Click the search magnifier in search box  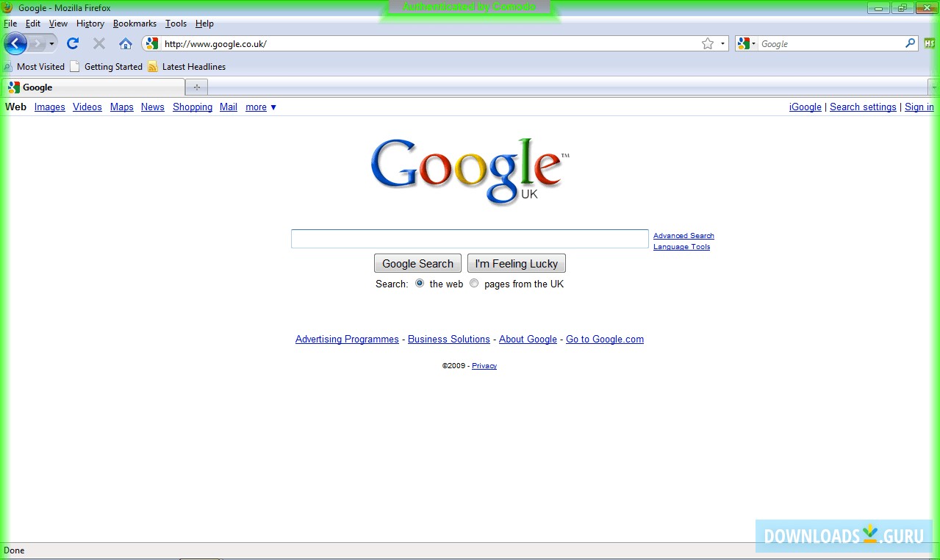tap(911, 43)
